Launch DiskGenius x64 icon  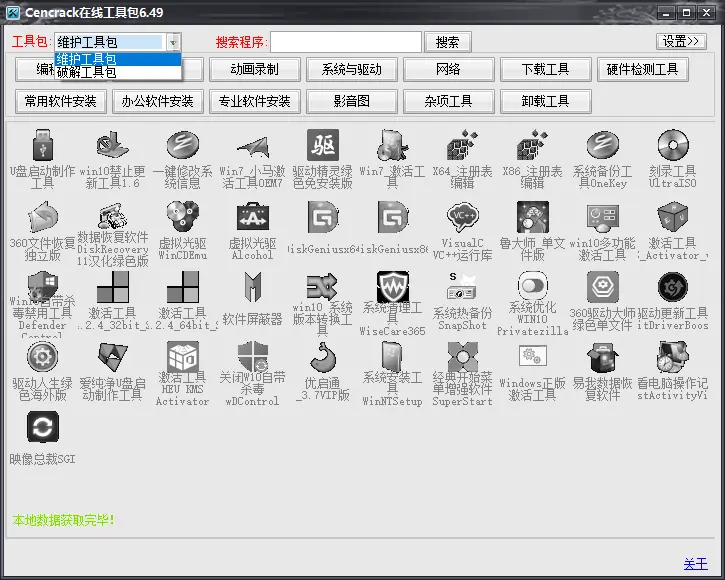point(323,216)
